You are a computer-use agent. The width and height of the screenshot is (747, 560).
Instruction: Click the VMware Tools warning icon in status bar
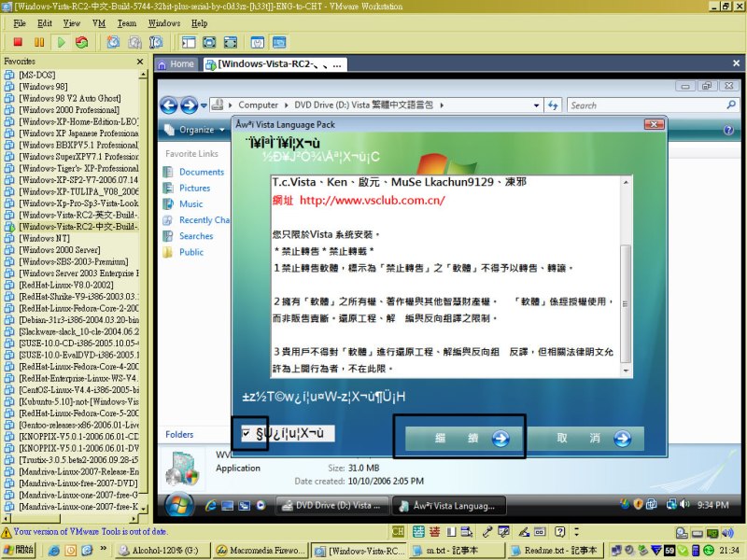tap(7, 532)
